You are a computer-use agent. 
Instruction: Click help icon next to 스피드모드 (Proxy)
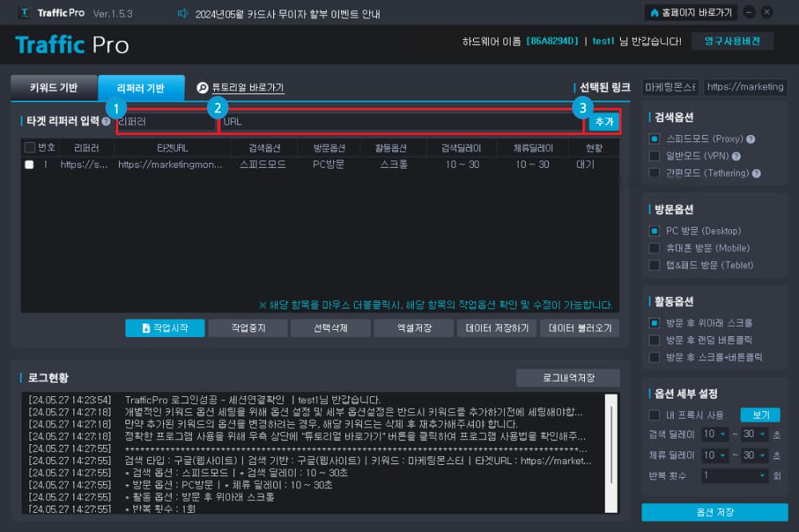750,139
